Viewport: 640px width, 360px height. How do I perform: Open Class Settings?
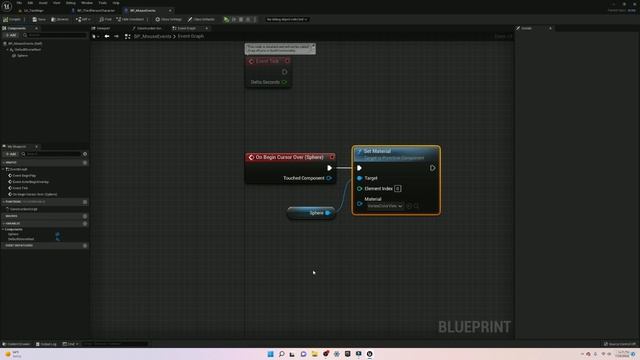tap(169, 19)
